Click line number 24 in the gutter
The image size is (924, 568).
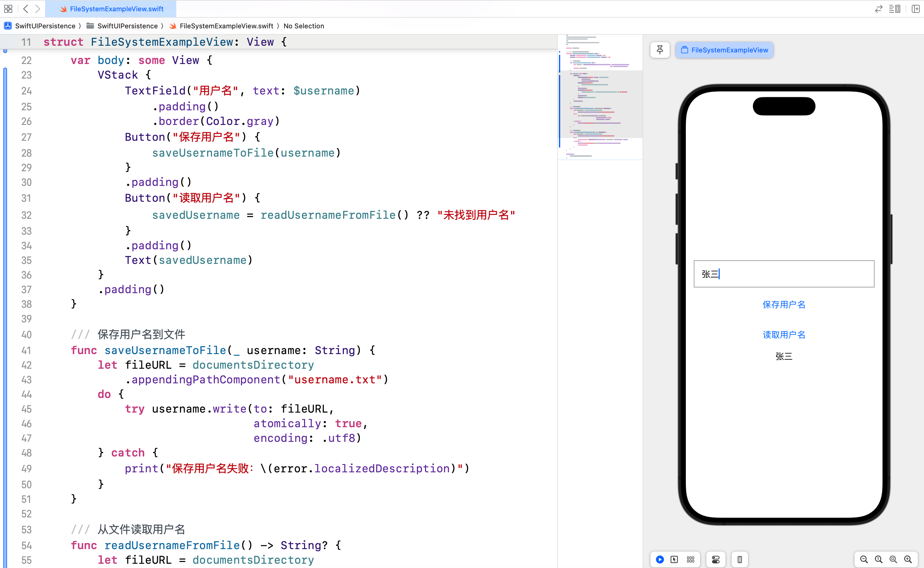coord(26,91)
